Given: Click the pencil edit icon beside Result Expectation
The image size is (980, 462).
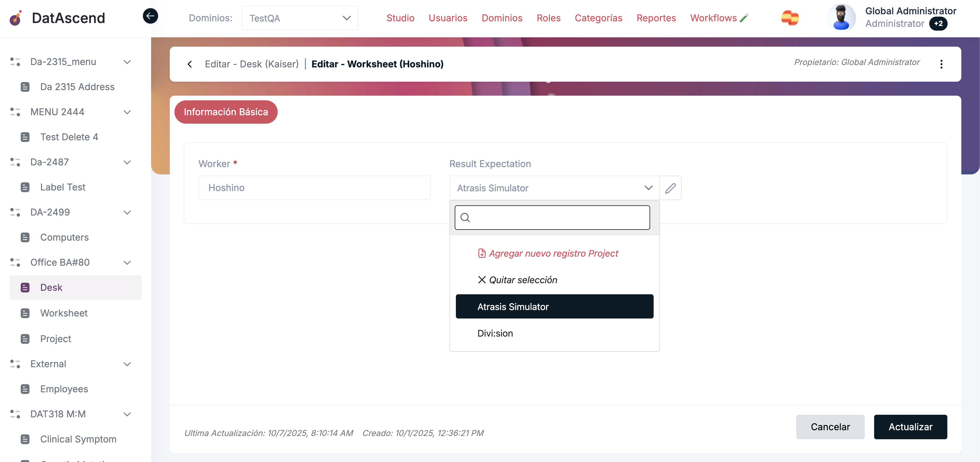Looking at the screenshot, I should pos(670,188).
